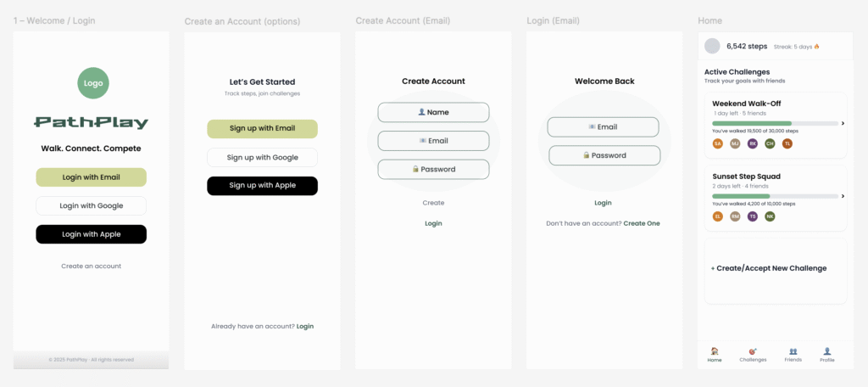Click the green Logo circle
The height and width of the screenshot is (387, 868).
[x=92, y=83]
